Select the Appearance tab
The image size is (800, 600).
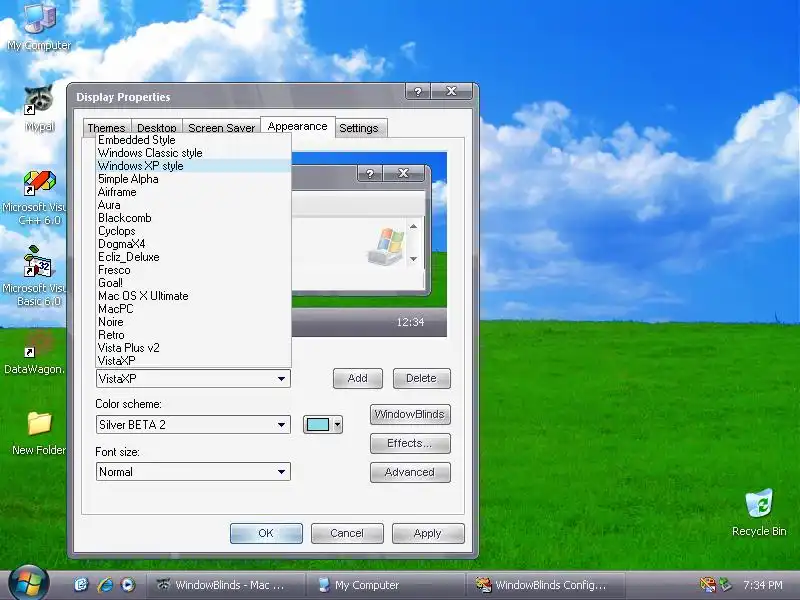point(297,126)
